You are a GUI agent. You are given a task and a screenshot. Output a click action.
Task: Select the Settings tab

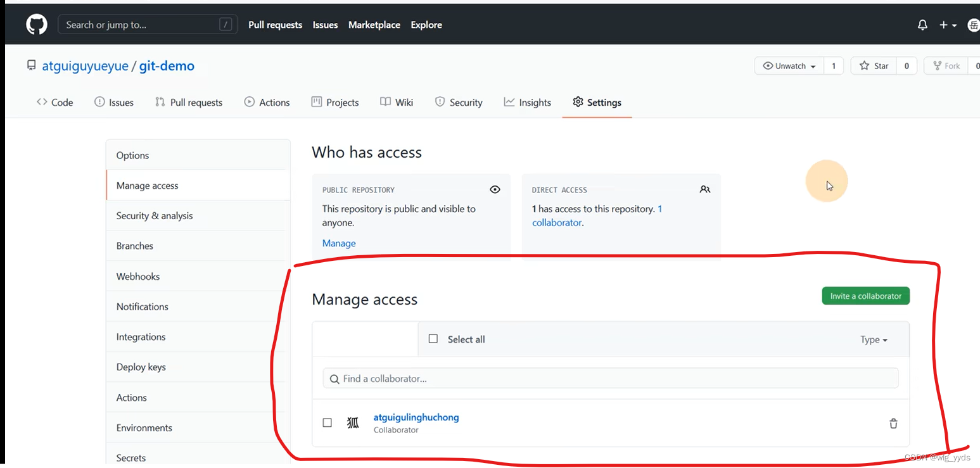coord(597,102)
